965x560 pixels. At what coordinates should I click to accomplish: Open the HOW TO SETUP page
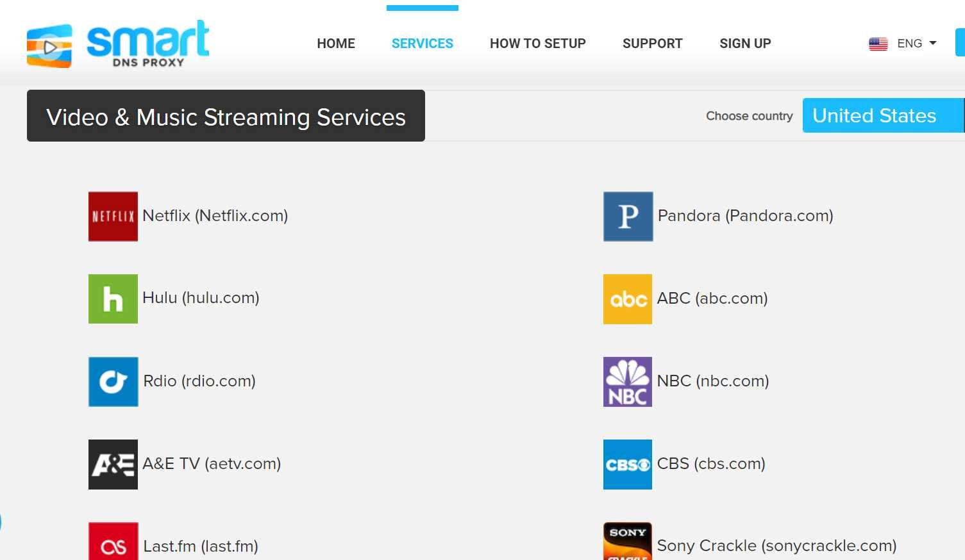pyautogui.click(x=538, y=44)
